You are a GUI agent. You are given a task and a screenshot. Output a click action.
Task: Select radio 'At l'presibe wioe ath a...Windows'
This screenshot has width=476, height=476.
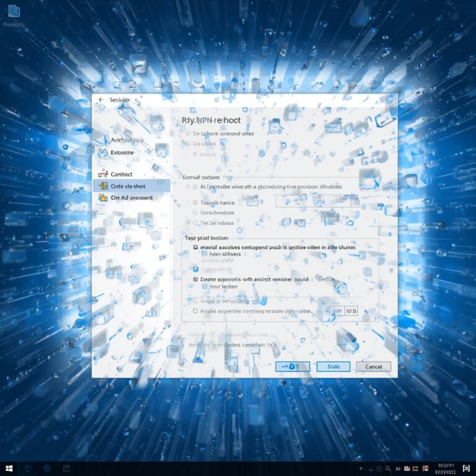click(195, 187)
